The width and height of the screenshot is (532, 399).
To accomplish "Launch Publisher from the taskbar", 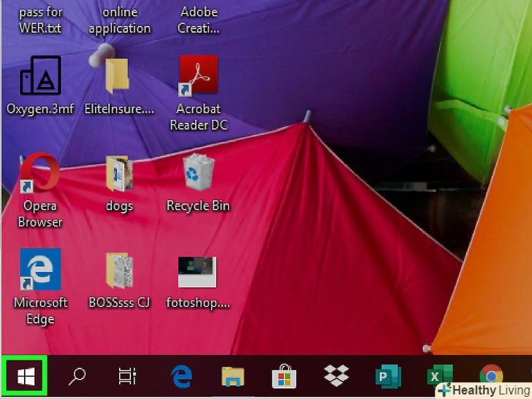I will tap(387, 376).
